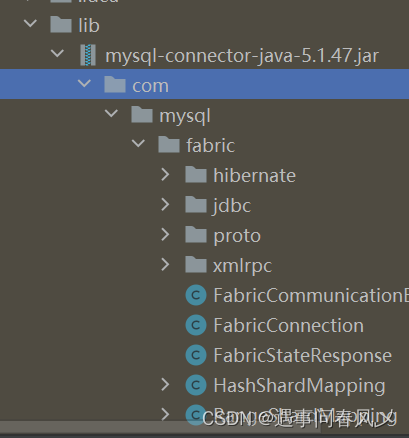Viewport: 409px width, 438px height.
Task: Collapse the com package chevron
Action: (84, 83)
